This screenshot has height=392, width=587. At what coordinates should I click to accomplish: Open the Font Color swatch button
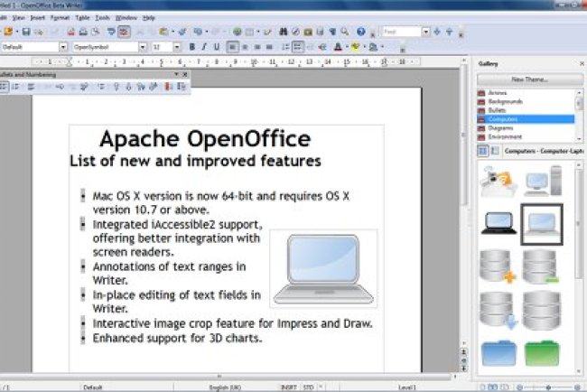click(338, 47)
